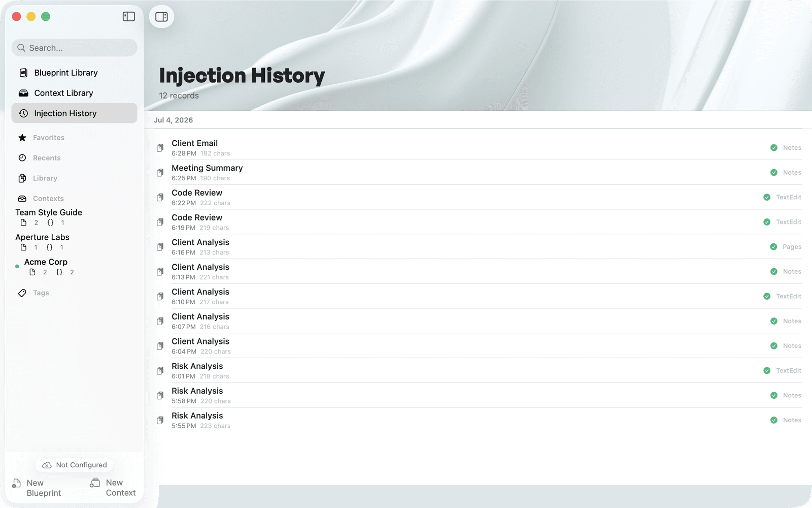Viewport: 812px width, 508px height.
Task: Click the Pages app label on Client Analysis
Action: point(792,247)
